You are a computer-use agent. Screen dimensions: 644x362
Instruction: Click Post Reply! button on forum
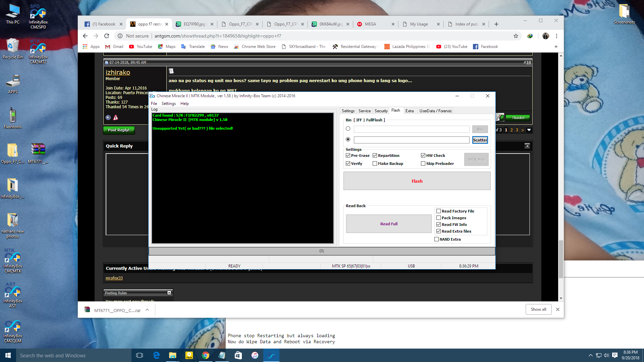(119, 130)
